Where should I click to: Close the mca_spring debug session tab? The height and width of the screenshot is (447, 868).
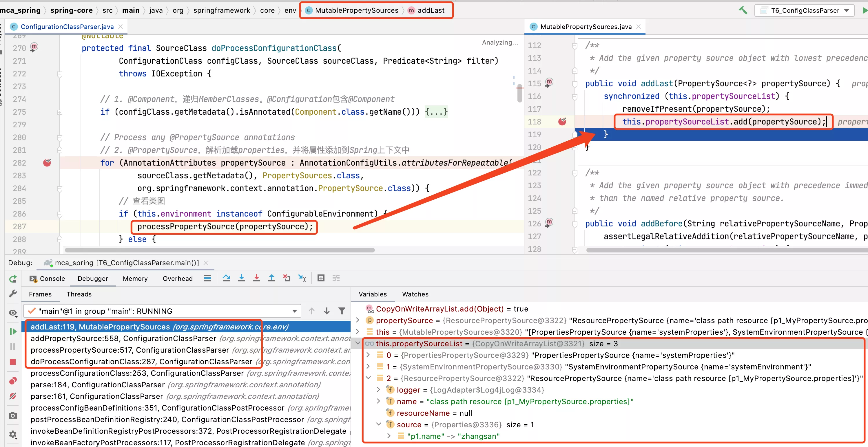(x=206, y=263)
